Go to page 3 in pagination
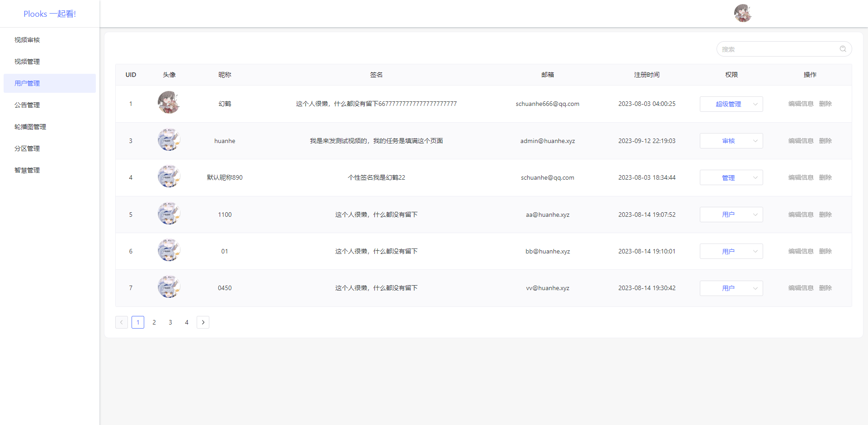Viewport: 868px width, 425px height. pos(170,322)
